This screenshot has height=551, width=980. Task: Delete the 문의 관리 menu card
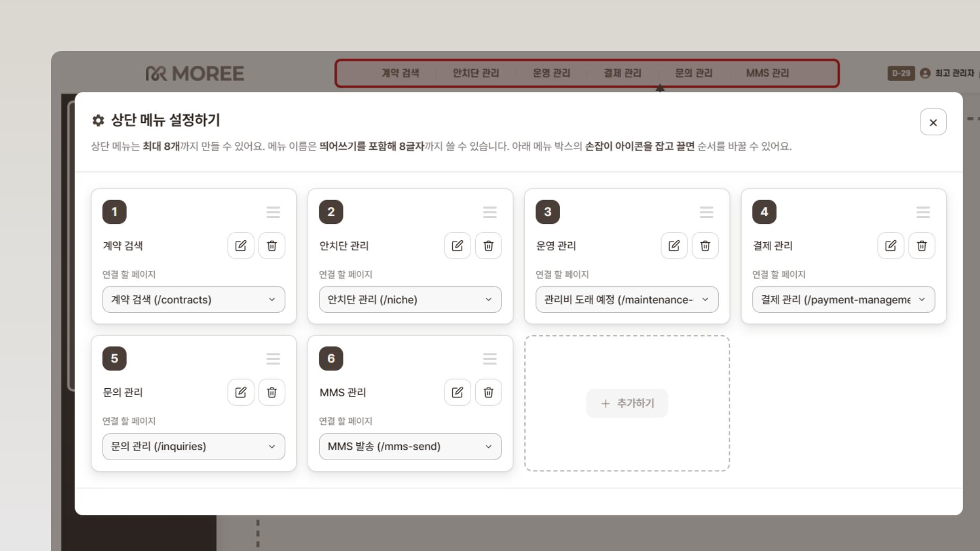pyautogui.click(x=272, y=392)
